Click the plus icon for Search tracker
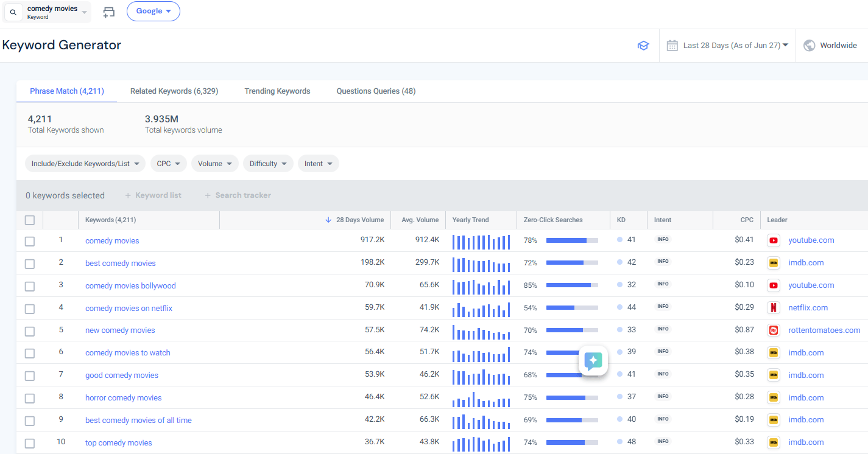Image resolution: width=868 pixels, height=454 pixels. coord(208,195)
